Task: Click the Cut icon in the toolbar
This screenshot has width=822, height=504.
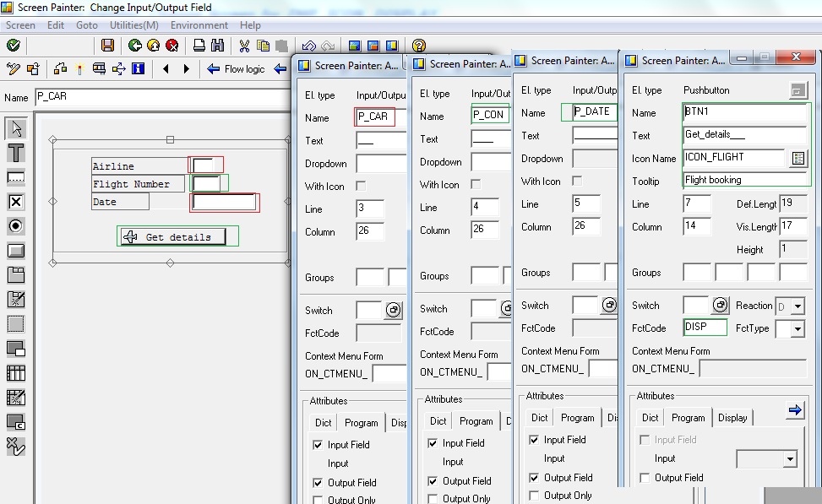Action: point(244,46)
